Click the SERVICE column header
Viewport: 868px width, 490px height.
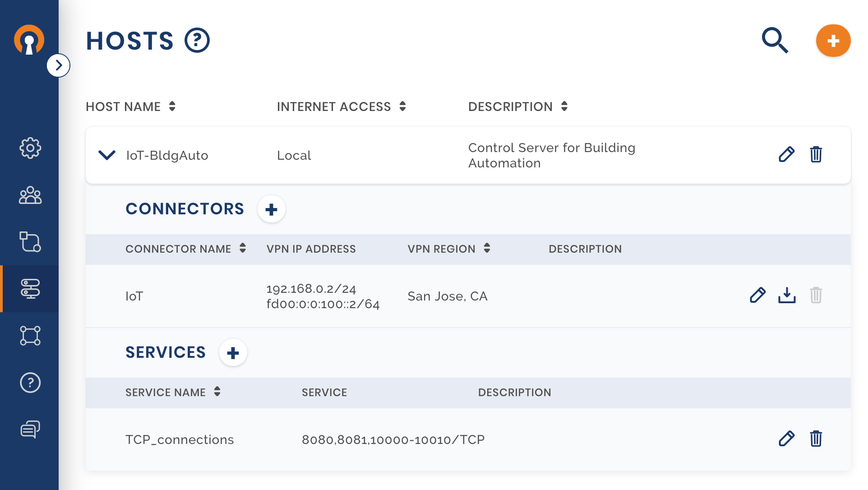[324, 392]
